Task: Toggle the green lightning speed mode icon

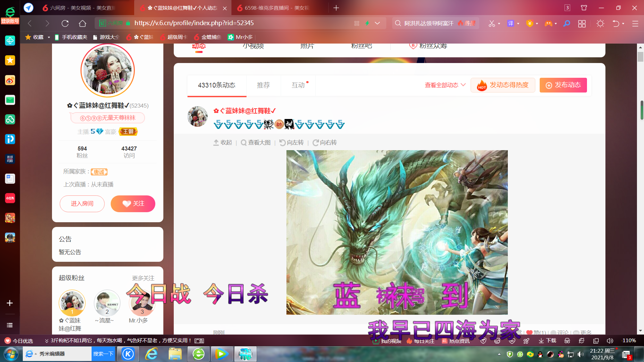Action: tap(367, 23)
